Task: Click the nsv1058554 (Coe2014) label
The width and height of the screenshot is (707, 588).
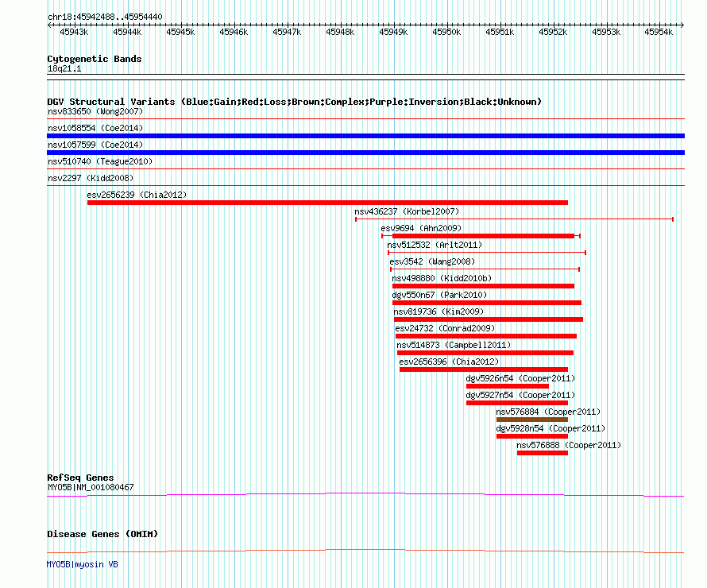Action: pos(95,128)
